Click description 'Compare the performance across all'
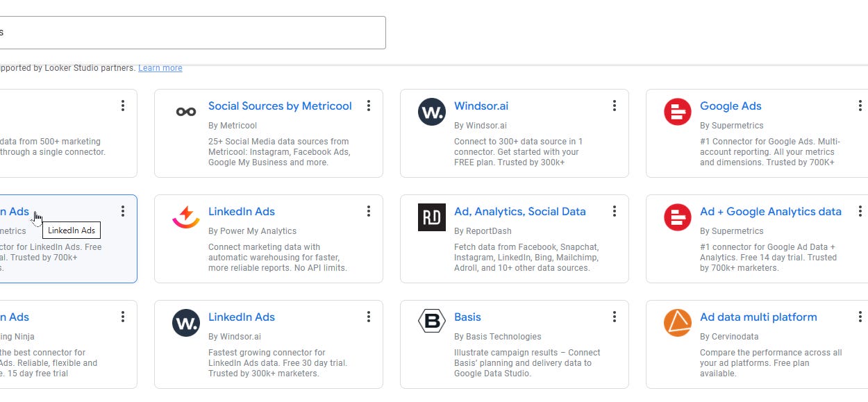Viewport: 868px width, 402px height. (x=771, y=363)
